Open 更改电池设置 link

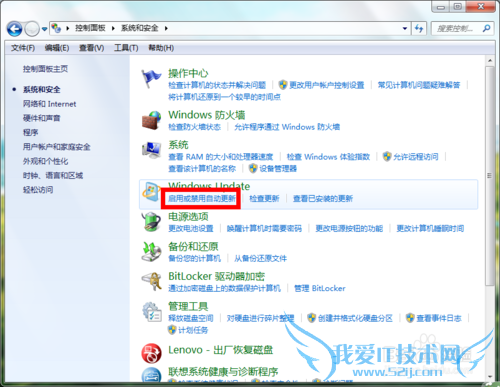pyautogui.click(x=191, y=228)
